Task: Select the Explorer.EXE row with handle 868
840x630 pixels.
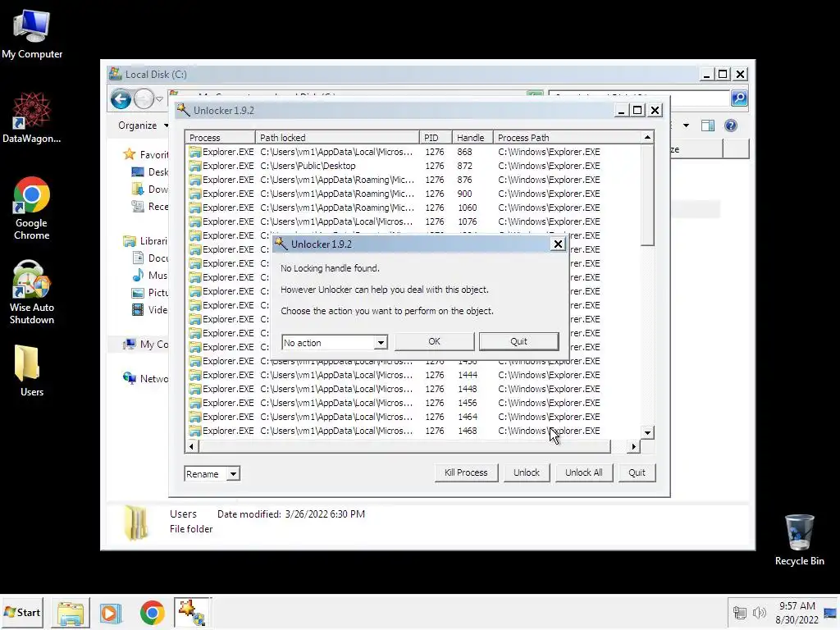Action: tap(413, 152)
